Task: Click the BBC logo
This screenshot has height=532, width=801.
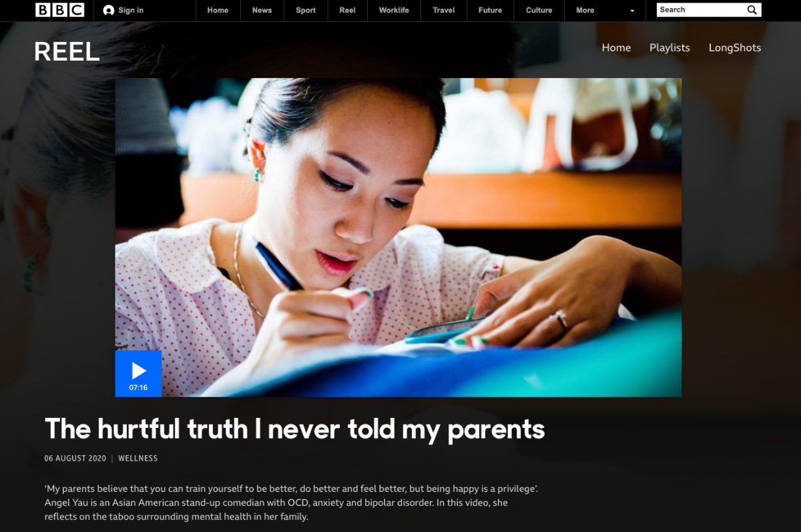Action: pyautogui.click(x=60, y=10)
